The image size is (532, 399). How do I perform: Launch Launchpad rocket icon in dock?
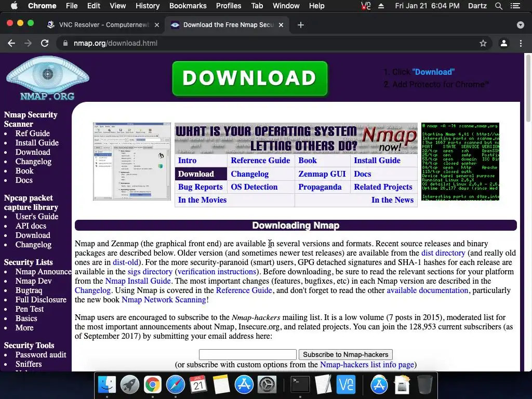point(129,385)
